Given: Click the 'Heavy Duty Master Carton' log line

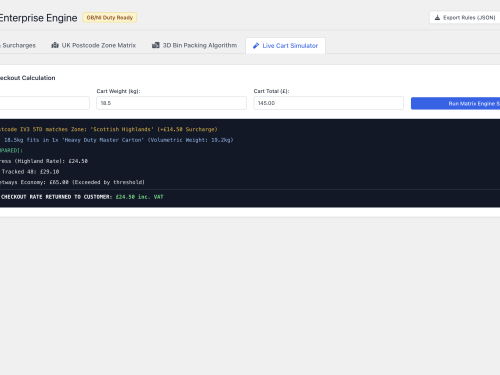Looking at the screenshot, I should coord(117,140).
